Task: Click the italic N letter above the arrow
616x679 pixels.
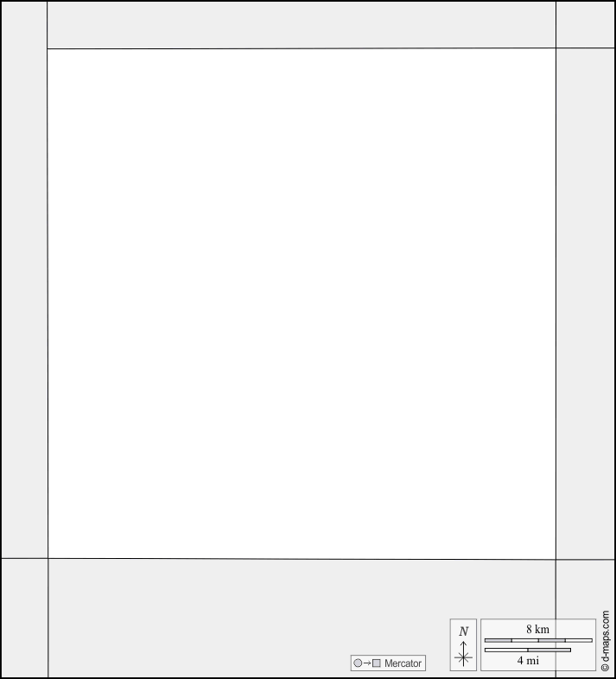Action: point(464,631)
